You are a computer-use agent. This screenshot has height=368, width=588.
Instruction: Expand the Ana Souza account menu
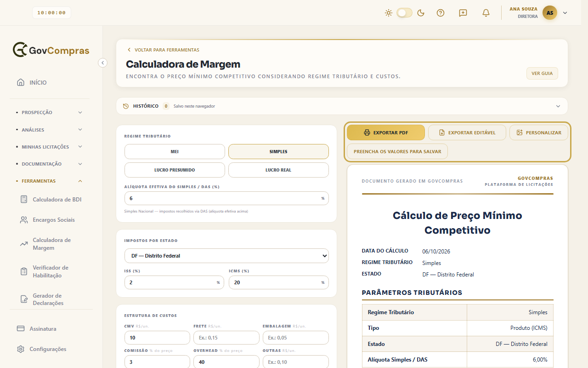pyautogui.click(x=565, y=13)
